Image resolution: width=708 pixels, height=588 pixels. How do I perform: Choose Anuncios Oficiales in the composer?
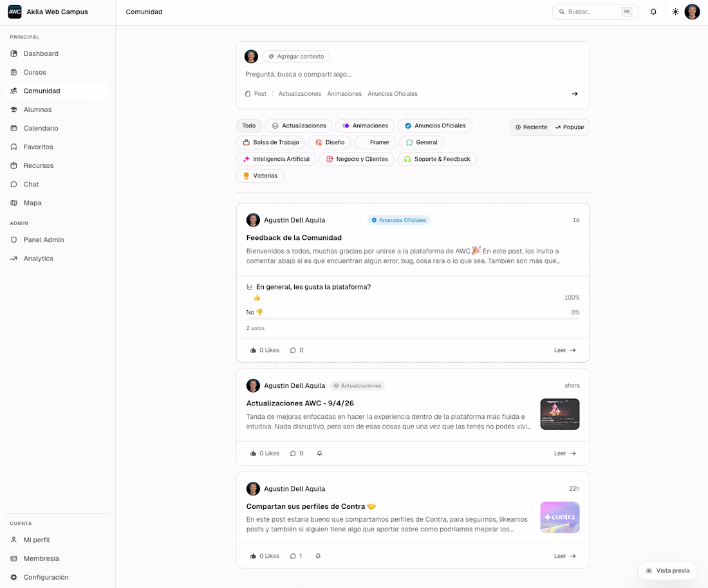[393, 94]
